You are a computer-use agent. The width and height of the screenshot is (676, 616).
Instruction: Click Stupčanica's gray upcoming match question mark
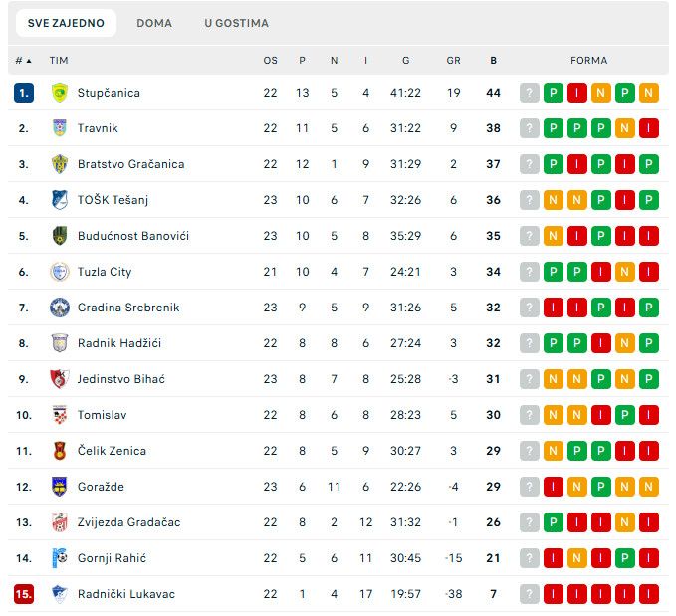pos(530,93)
